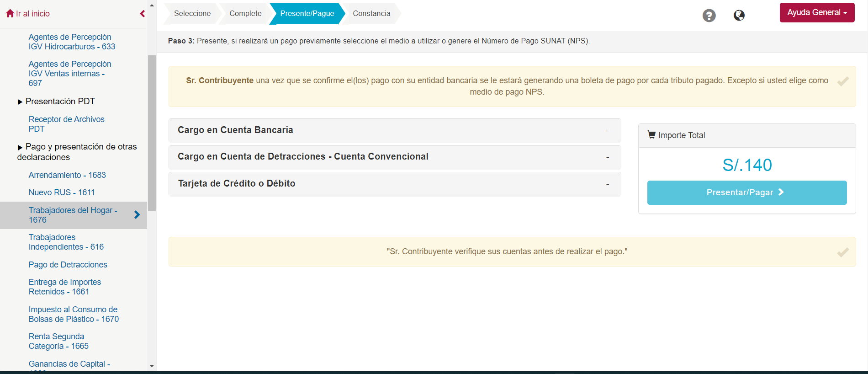Select Trabajadores del Hogar - 1676 entry
The width and height of the screenshot is (868, 374).
pyautogui.click(x=73, y=215)
